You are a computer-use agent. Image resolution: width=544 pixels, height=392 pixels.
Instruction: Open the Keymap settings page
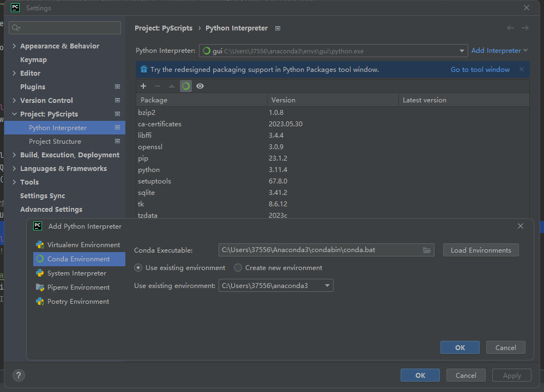(33, 59)
